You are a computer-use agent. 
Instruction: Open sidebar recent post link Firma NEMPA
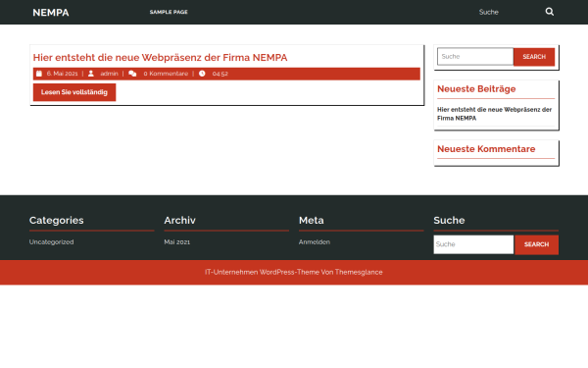[x=494, y=114]
